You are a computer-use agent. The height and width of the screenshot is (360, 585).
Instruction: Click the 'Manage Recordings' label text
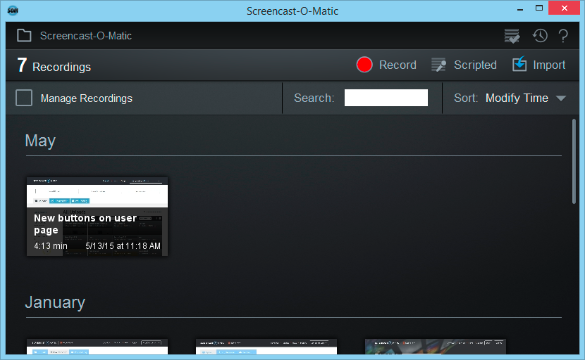click(x=87, y=98)
